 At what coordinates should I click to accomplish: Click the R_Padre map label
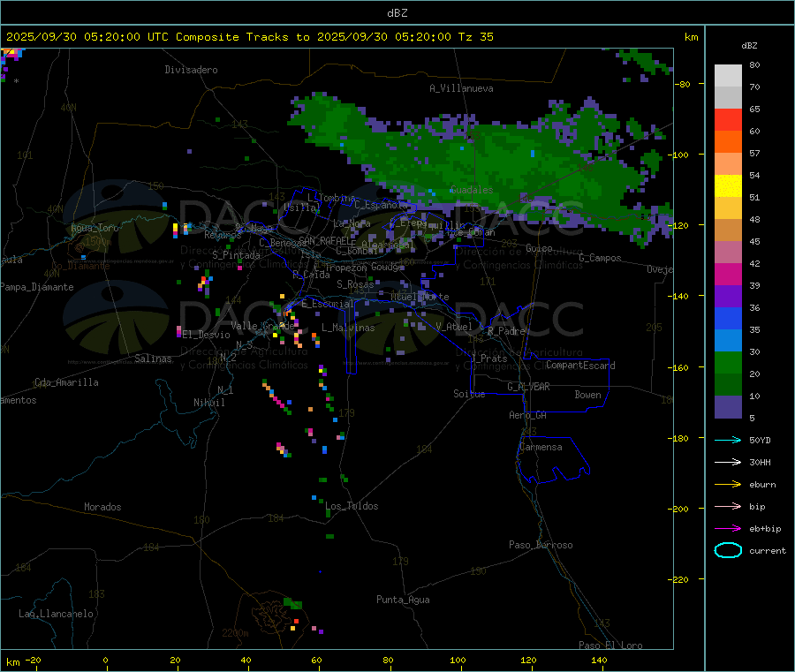coord(506,331)
